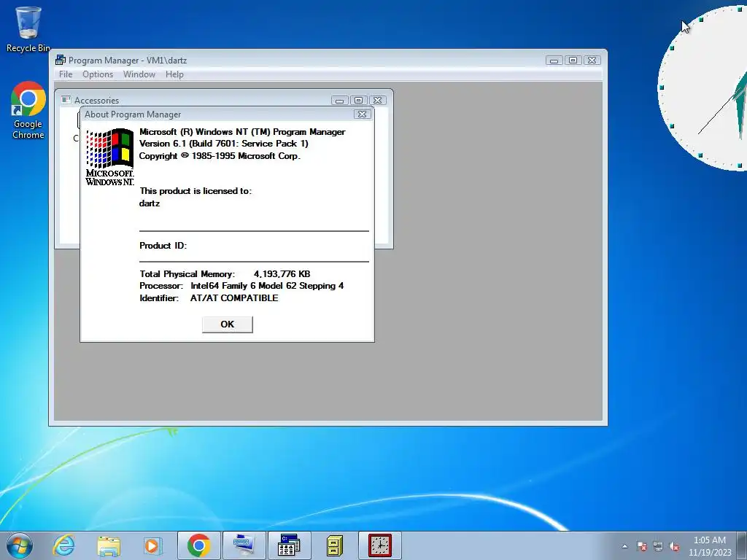Viewport: 747px width, 560px height.
Task: Switch to Program Manager taskbar button
Action: pyautogui.click(x=289, y=545)
